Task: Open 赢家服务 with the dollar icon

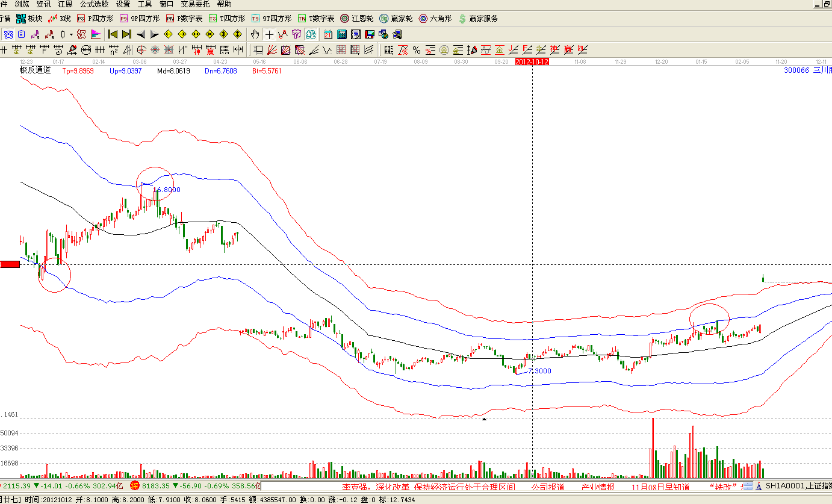Action: (x=479, y=19)
